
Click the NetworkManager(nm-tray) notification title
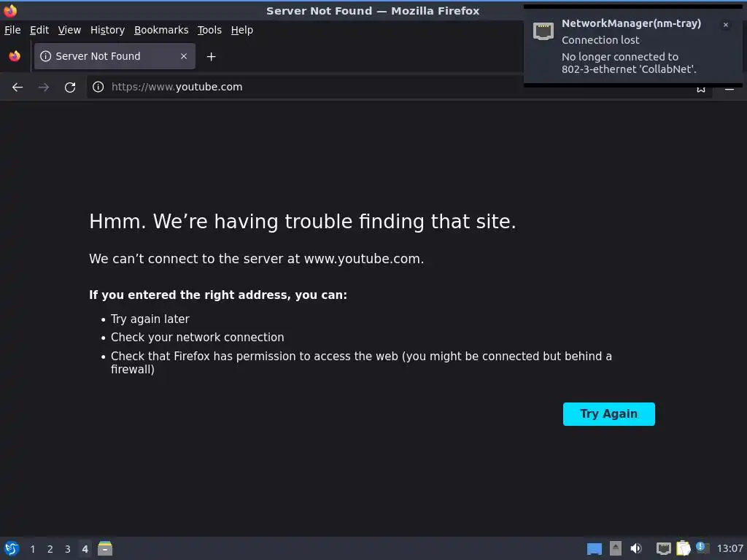click(631, 23)
